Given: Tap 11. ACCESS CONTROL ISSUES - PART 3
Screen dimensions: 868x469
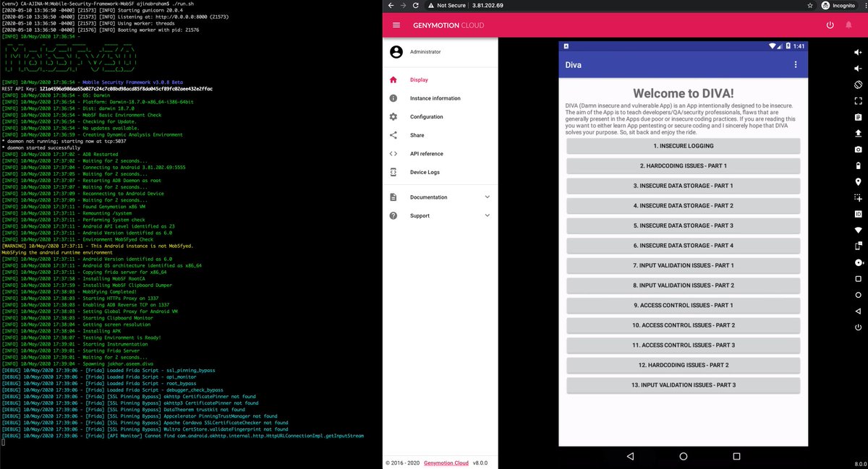Looking at the screenshot, I should [x=684, y=345].
